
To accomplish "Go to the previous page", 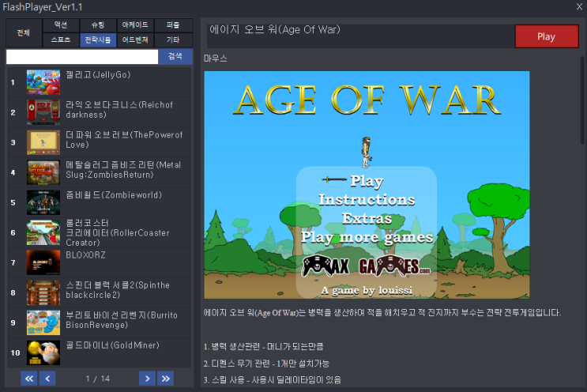I will [x=47, y=379].
